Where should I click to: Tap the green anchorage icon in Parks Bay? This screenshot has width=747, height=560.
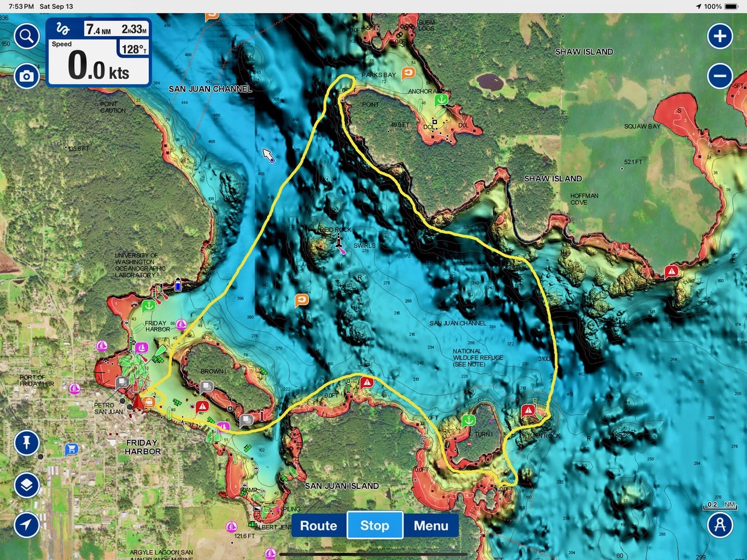tap(442, 99)
